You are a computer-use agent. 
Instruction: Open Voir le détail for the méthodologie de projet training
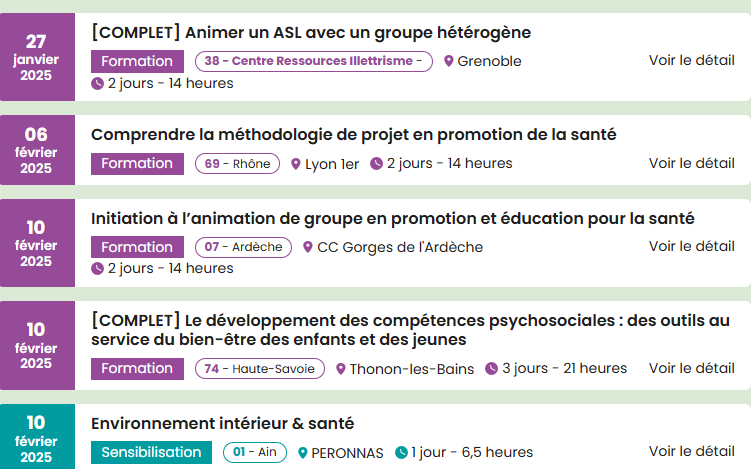click(x=692, y=163)
